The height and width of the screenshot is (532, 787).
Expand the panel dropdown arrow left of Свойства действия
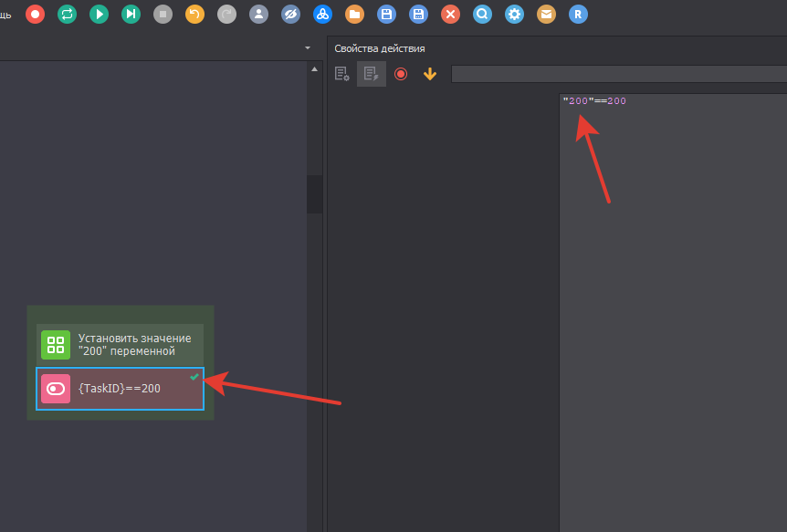(x=308, y=47)
